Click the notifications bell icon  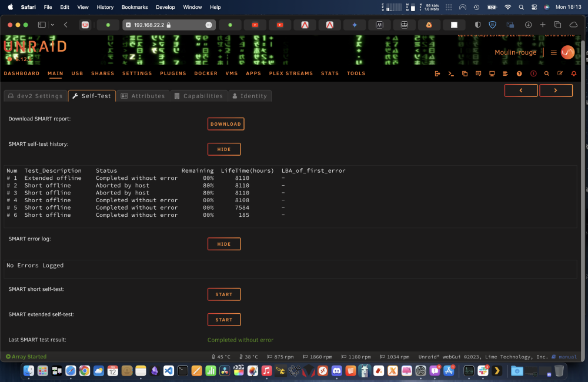(574, 74)
